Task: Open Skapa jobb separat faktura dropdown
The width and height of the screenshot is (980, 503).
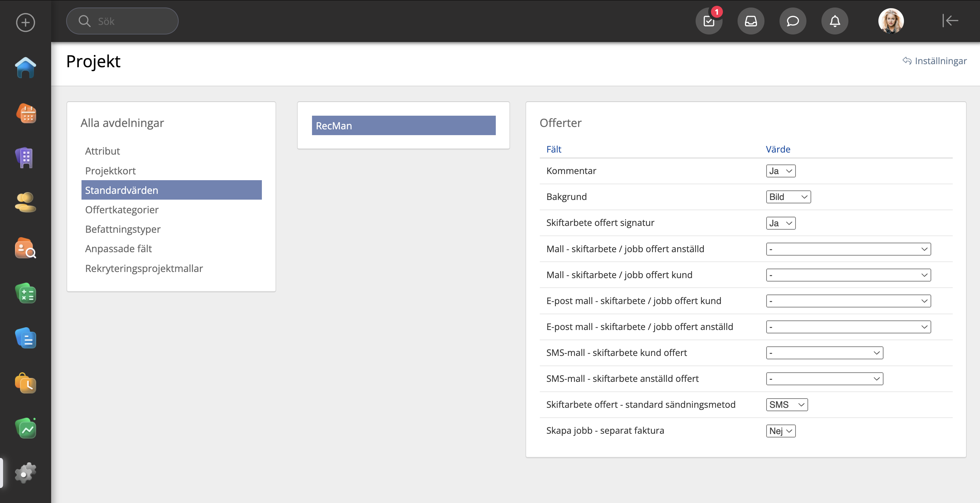Action: tap(780, 431)
